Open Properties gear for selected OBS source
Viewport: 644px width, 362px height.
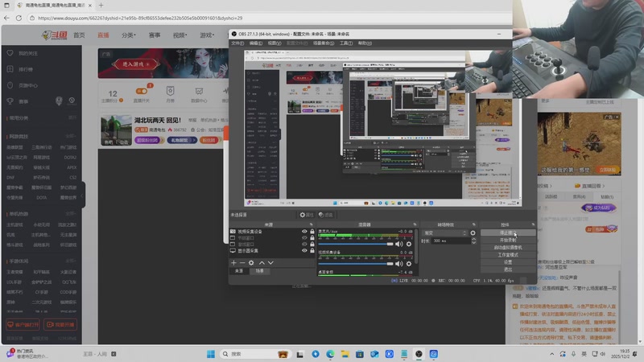pyautogui.click(x=307, y=215)
